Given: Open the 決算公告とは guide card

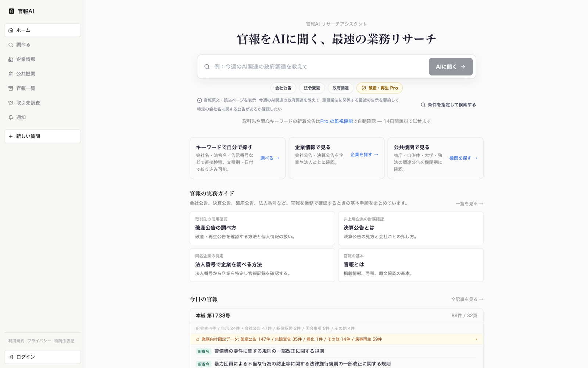Looking at the screenshot, I should (410, 228).
